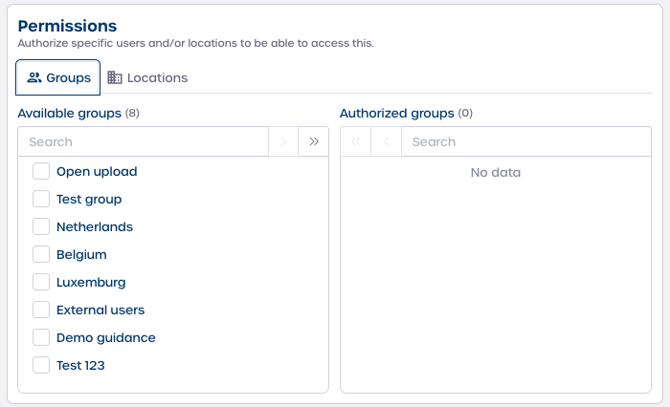Image resolution: width=670 pixels, height=407 pixels.
Task: Tick the Test group checkbox
Action: [41, 199]
